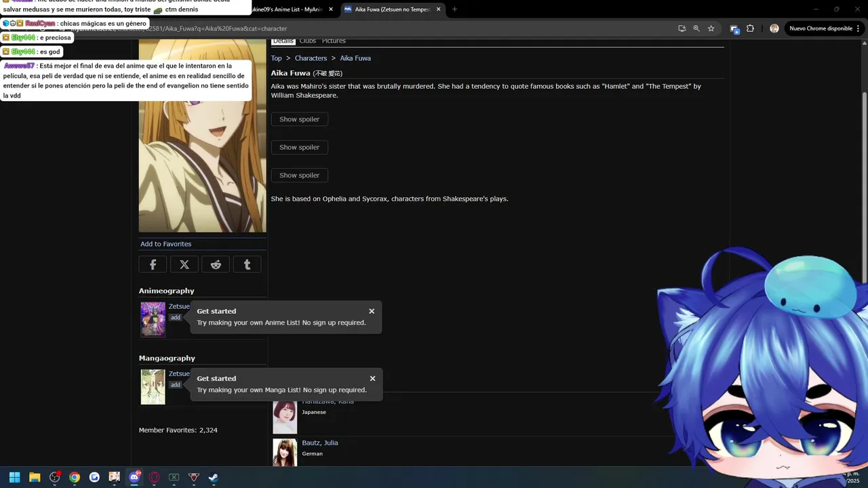Image resolution: width=868 pixels, height=488 pixels.
Task: Share the page on Reddit
Action: tap(216, 264)
